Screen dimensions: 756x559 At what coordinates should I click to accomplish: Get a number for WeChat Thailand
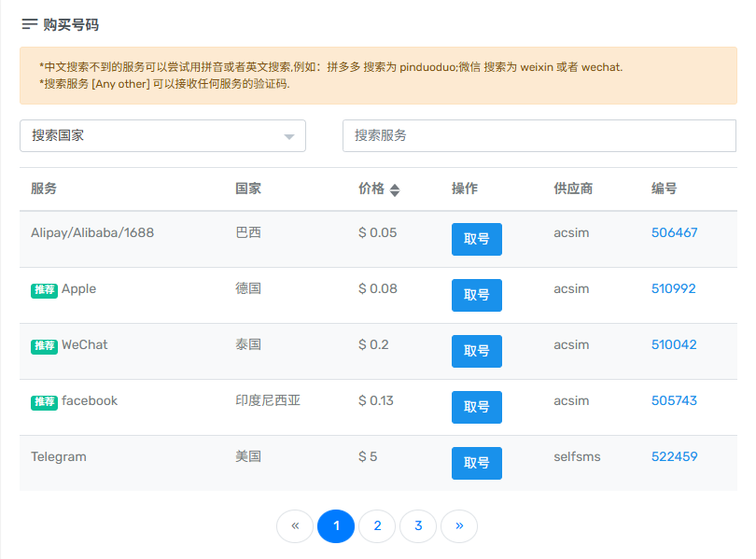pos(476,351)
